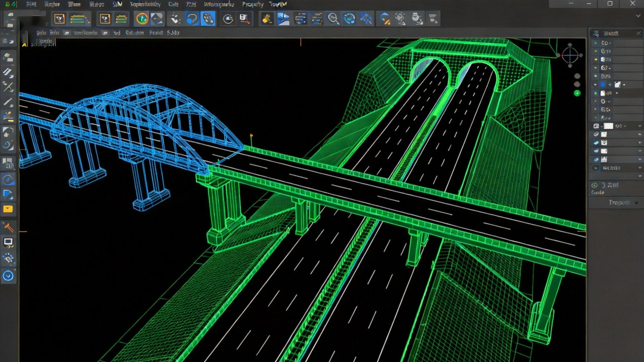Click the first yellow framed selection icon in top toolbar
Screen dimensions: 644x362
(x=60, y=19)
